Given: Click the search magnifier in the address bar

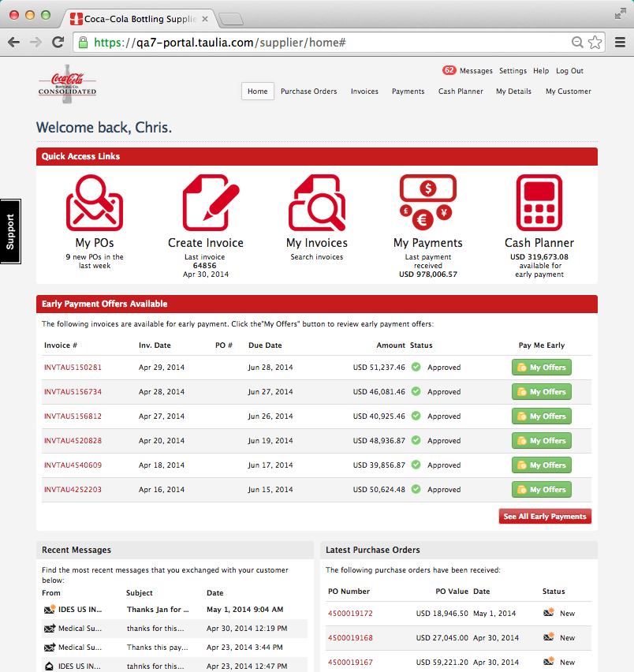Looking at the screenshot, I should pyautogui.click(x=576, y=42).
